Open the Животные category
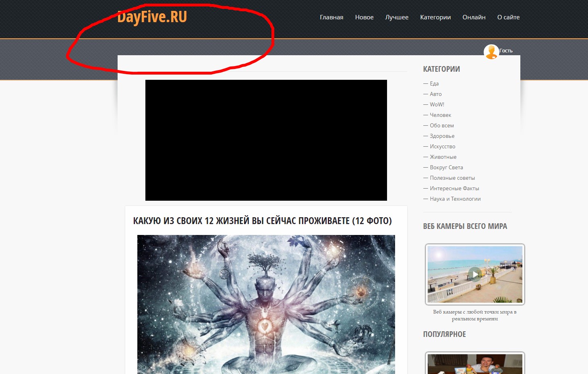The width and height of the screenshot is (588, 374). pos(443,157)
